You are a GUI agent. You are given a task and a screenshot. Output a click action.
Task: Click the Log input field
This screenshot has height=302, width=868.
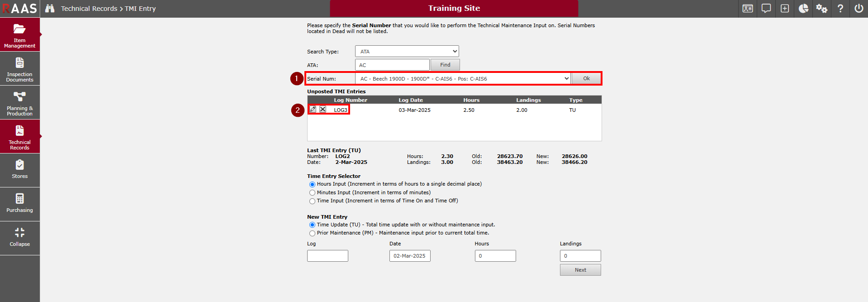[327, 256]
